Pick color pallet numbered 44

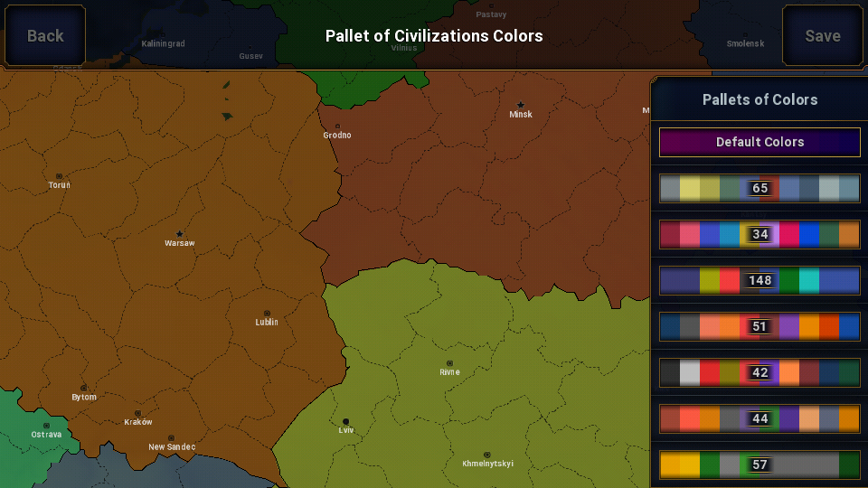pyautogui.click(x=759, y=418)
